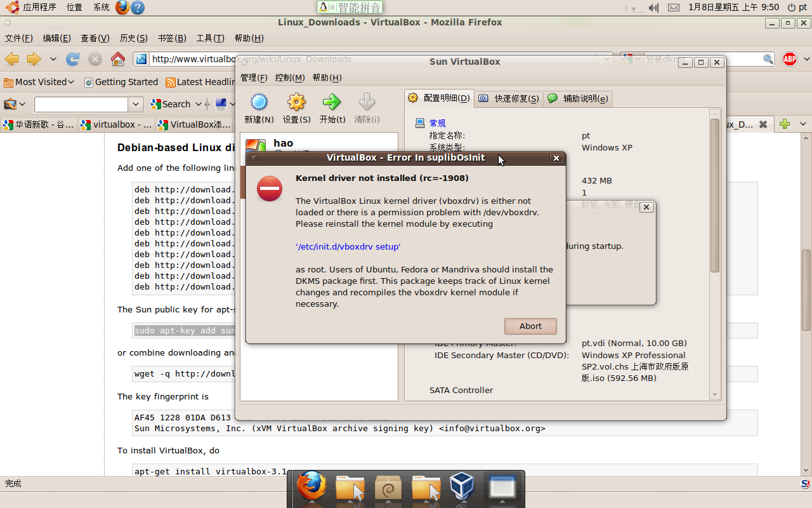Click the 常规 General section link
Image resolution: width=812 pixels, height=508 pixels.
click(437, 123)
